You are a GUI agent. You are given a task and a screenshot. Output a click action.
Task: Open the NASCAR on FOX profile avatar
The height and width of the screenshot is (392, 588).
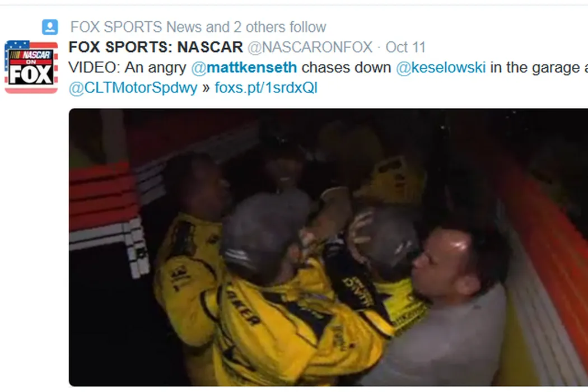coord(31,67)
